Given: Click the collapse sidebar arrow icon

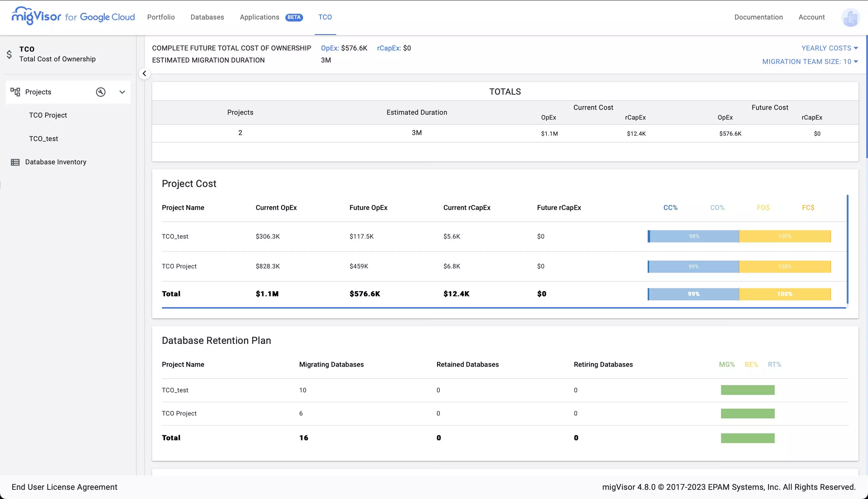Looking at the screenshot, I should point(144,73).
